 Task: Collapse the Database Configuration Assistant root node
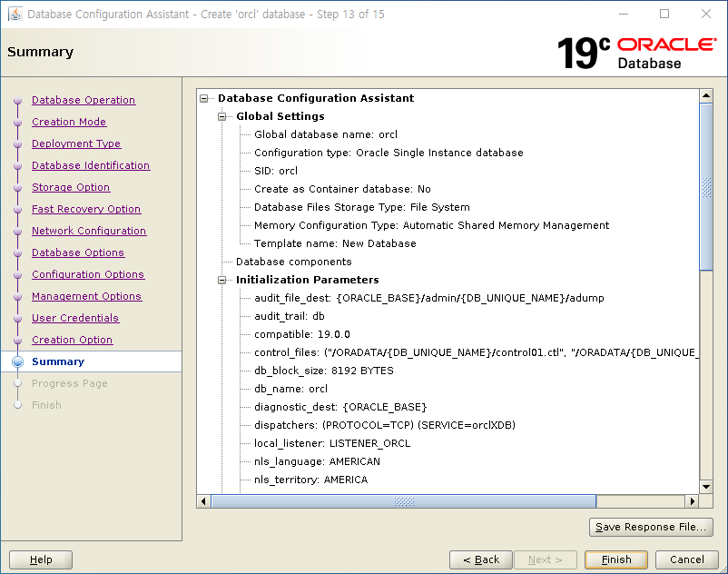[204, 98]
